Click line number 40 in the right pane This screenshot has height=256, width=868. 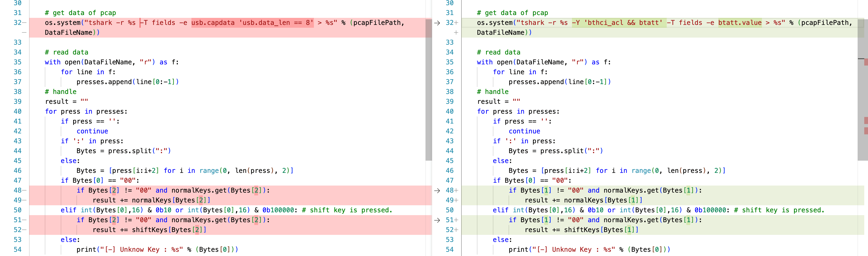click(x=449, y=111)
